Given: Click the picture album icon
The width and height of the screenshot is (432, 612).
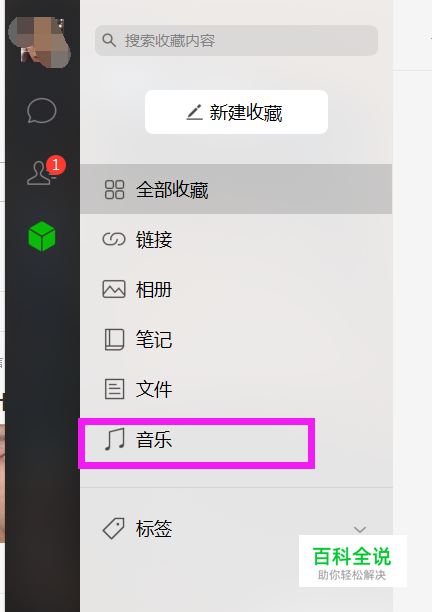Looking at the screenshot, I should (x=114, y=289).
